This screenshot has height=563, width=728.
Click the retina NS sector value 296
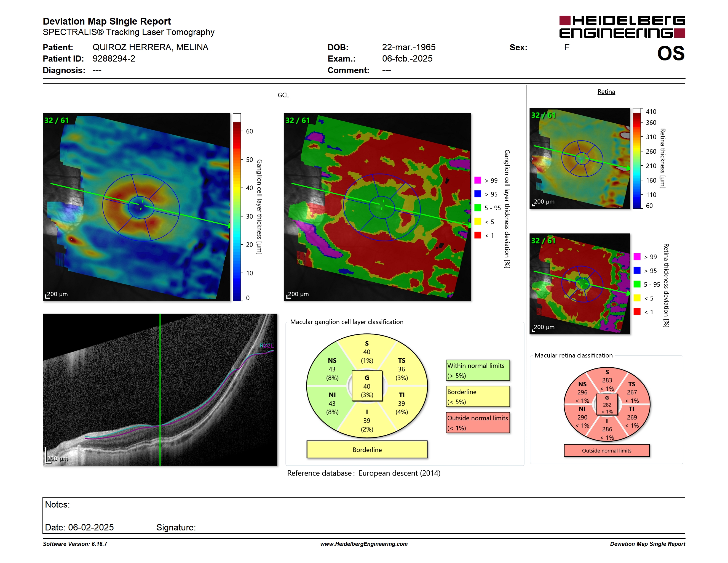[582, 392]
